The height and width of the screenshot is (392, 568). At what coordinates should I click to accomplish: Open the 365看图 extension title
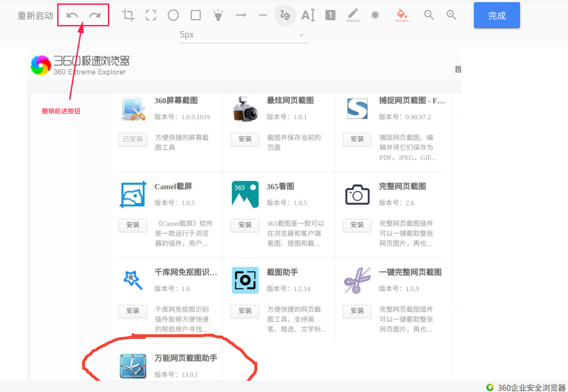click(281, 187)
